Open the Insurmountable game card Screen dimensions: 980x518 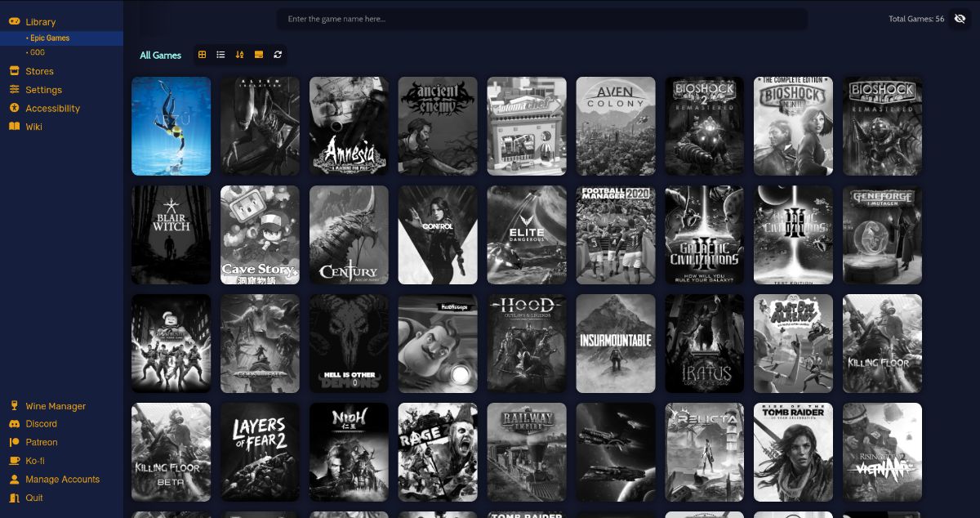[x=616, y=343]
